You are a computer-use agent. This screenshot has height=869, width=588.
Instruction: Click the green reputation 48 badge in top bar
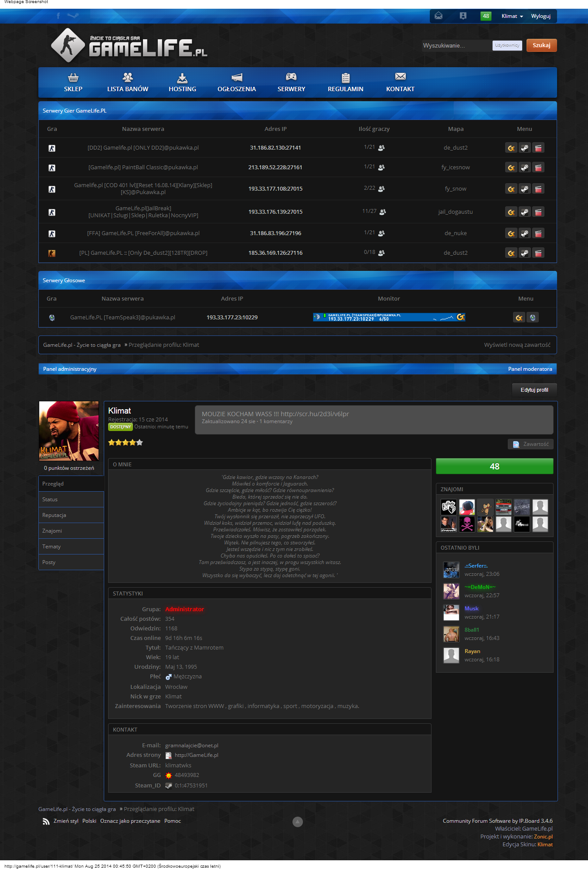[486, 16]
